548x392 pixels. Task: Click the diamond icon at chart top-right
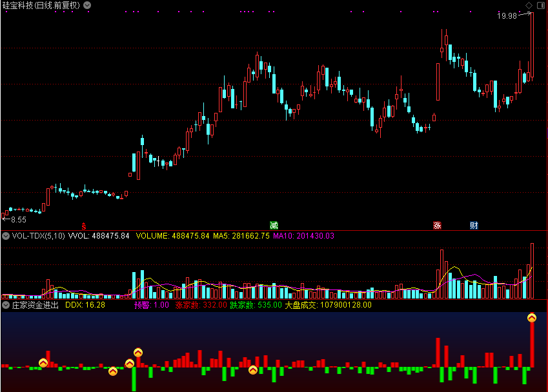(x=529, y=5)
